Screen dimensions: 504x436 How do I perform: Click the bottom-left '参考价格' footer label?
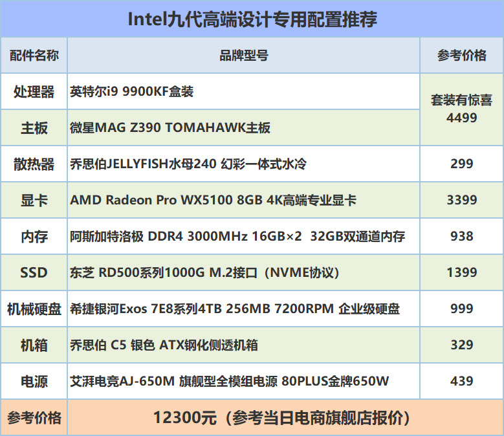click(x=34, y=418)
